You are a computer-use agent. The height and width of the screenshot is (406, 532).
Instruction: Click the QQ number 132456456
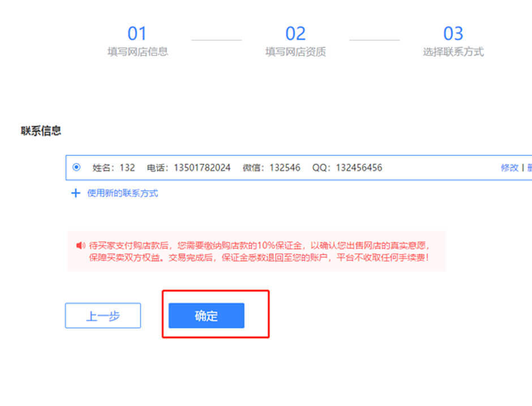click(x=359, y=168)
